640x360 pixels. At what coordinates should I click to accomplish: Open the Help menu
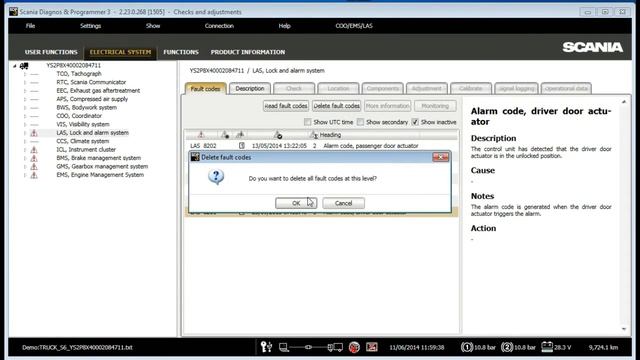pos(284,26)
